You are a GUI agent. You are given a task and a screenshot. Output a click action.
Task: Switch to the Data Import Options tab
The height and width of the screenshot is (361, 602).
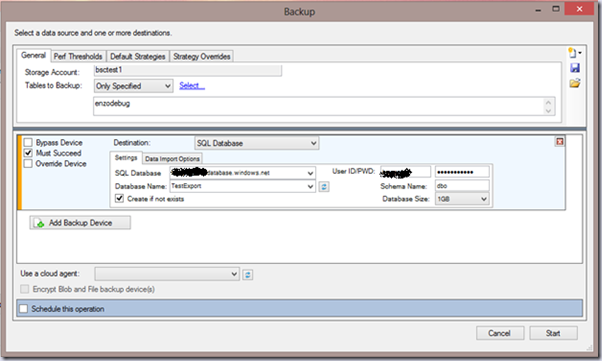[172, 159]
